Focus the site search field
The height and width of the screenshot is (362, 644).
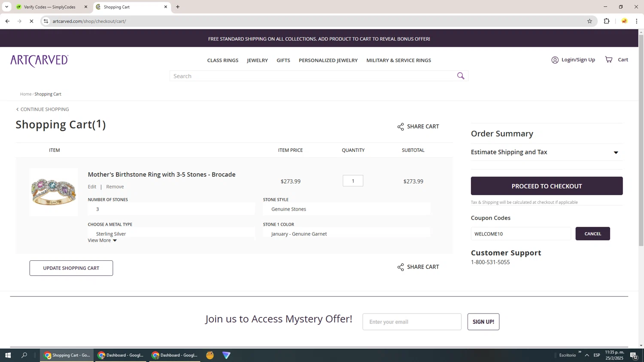coord(313,76)
